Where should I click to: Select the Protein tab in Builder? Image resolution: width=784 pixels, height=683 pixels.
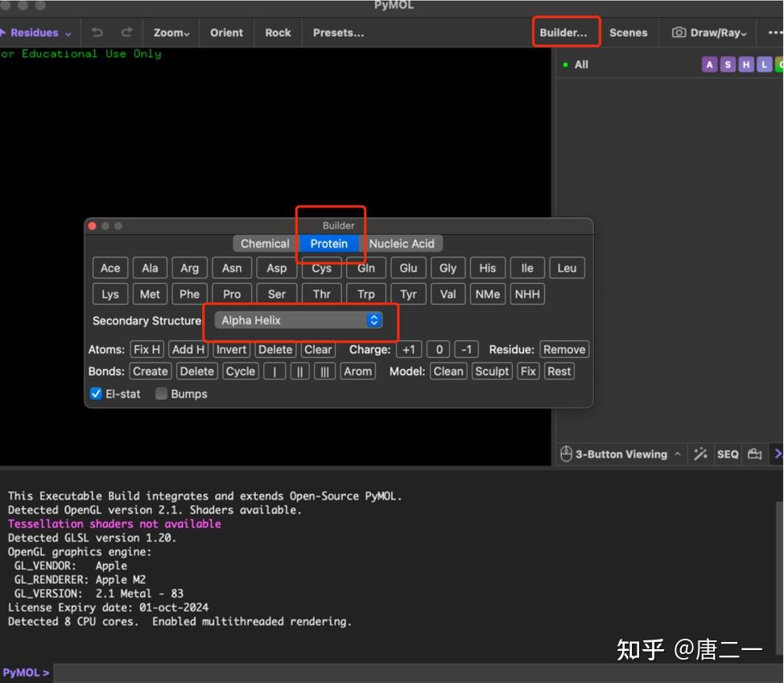(329, 244)
